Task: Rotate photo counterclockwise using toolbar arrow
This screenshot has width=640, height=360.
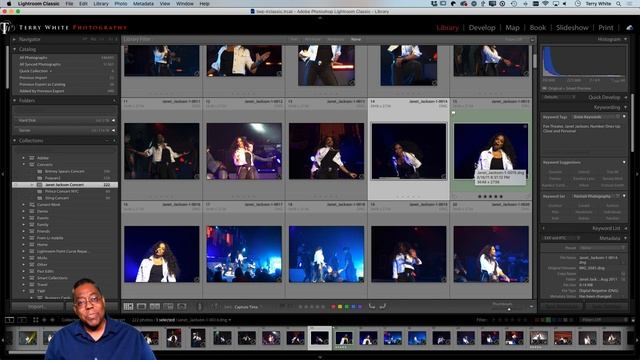Action: [x=372, y=306]
